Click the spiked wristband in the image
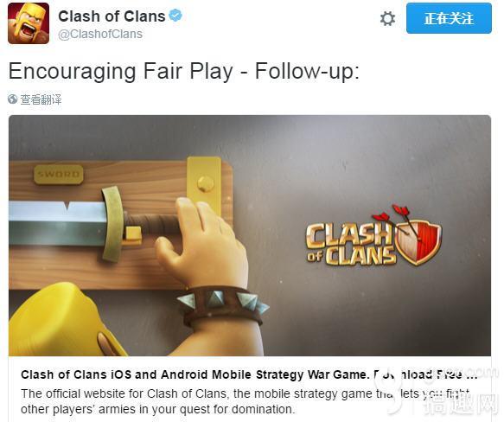Image resolution: width=504 pixels, height=422 pixels. pos(223,304)
